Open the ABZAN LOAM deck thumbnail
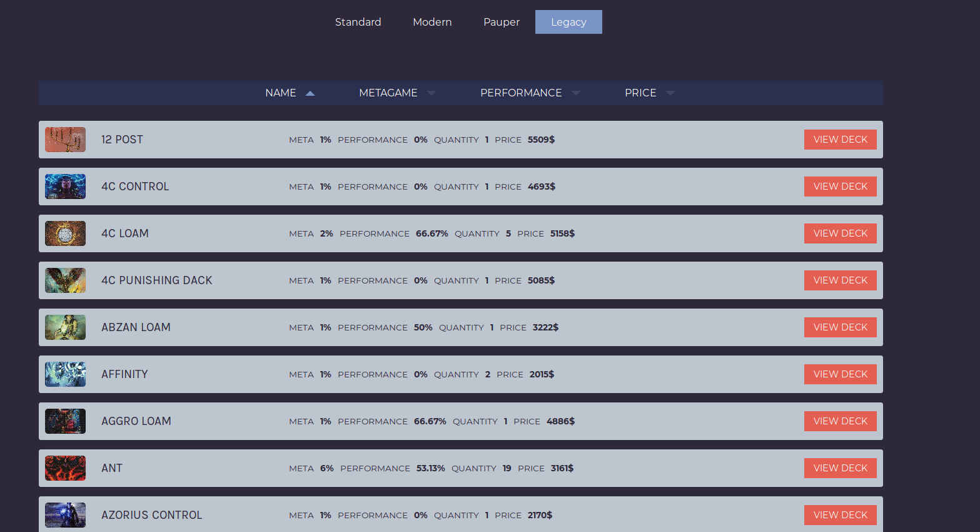The height and width of the screenshot is (532, 980). [x=65, y=327]
